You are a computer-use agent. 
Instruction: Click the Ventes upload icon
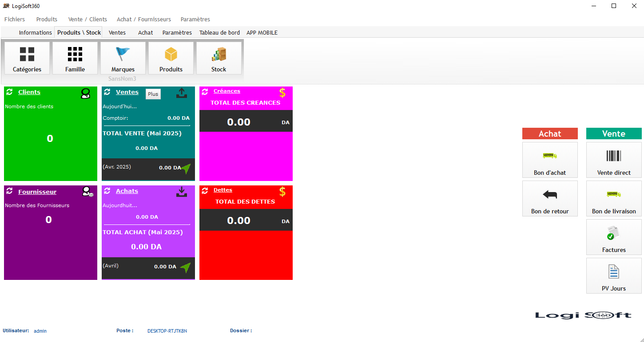tap(182, 93)
